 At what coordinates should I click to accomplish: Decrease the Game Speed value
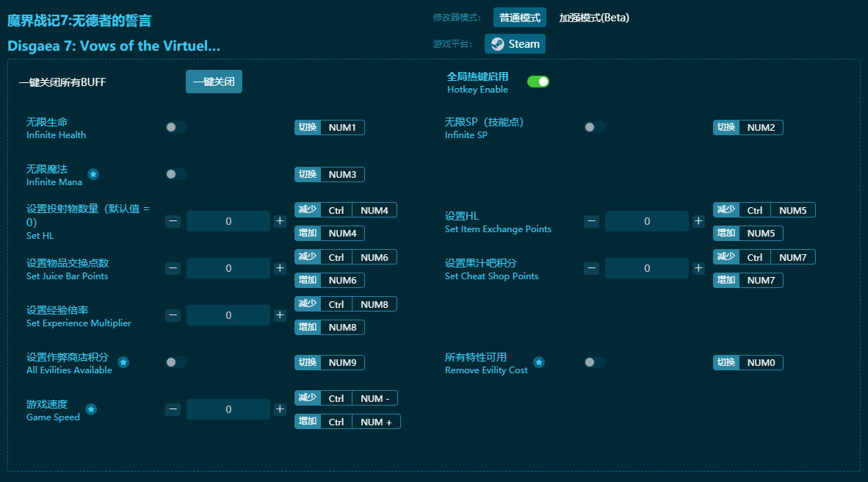pyautogui.click(x=173, y=409)
